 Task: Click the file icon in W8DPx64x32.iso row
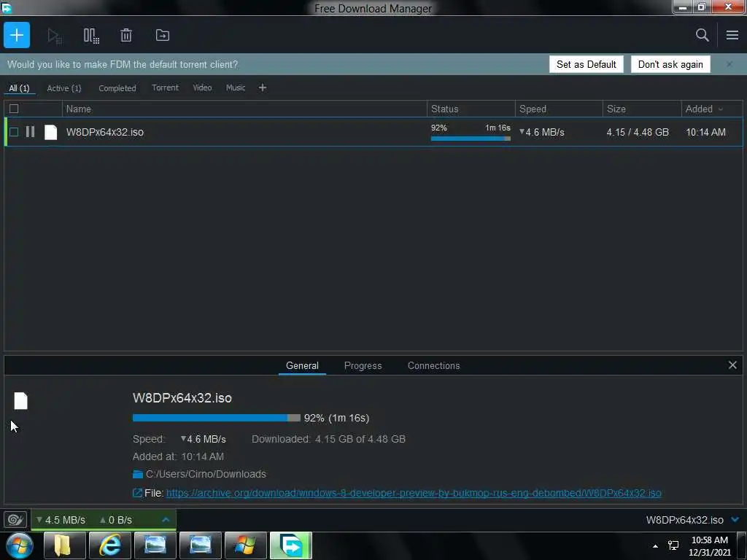(50, 132)
